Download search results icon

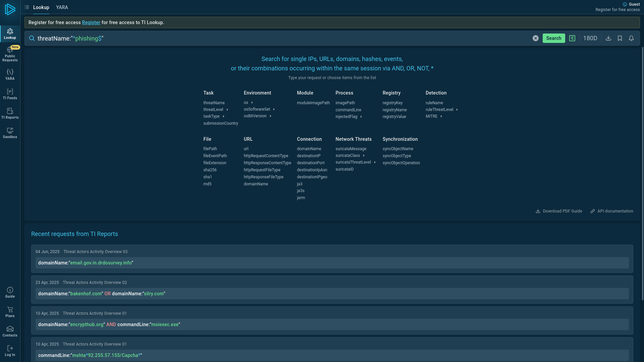[x=608, y=38]
